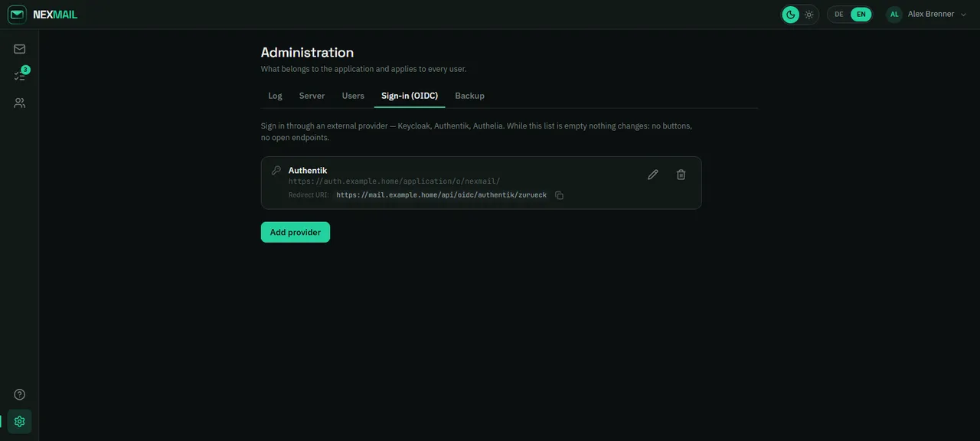Click the notification badge number on tasks icon

click(x=25, y=70)
